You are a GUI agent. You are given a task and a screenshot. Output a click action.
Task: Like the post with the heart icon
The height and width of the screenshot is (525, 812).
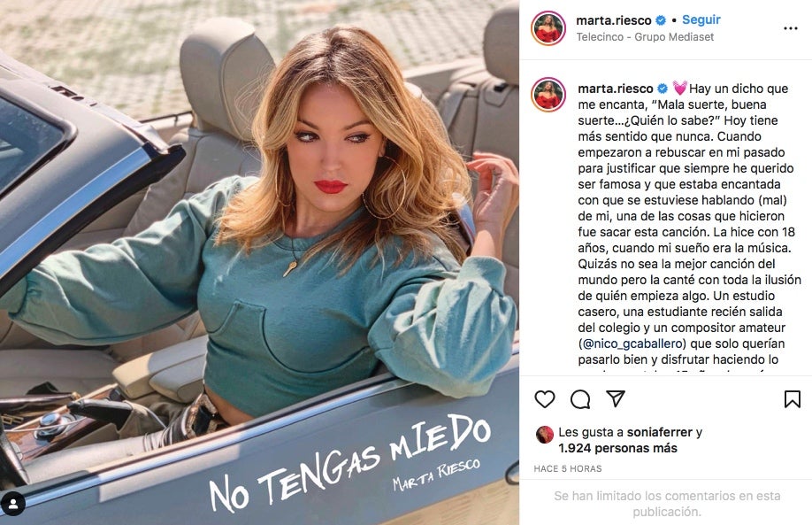545,399
